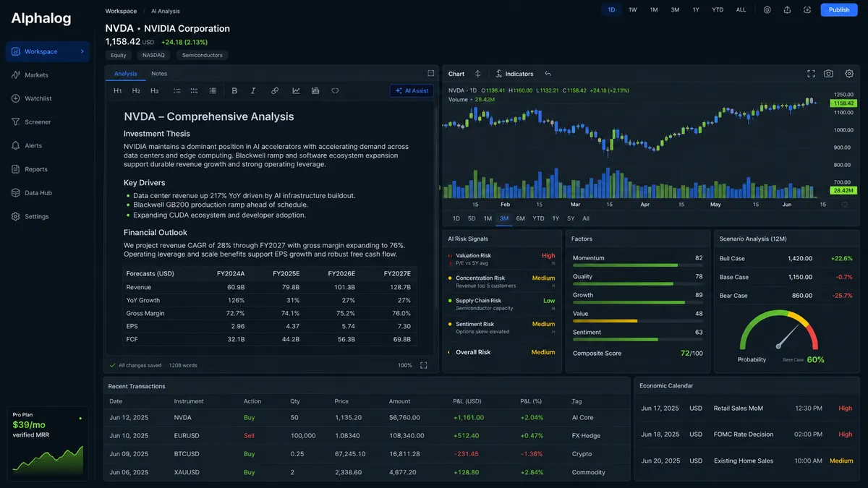Click the expand icon beside the Notes tab

(431, 73)
